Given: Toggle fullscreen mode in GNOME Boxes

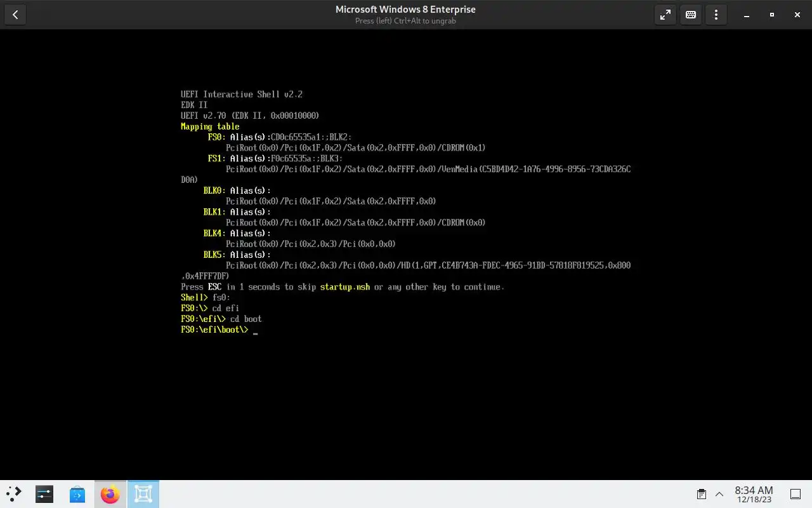Looking at the screenshot, I should click(665, 15).
